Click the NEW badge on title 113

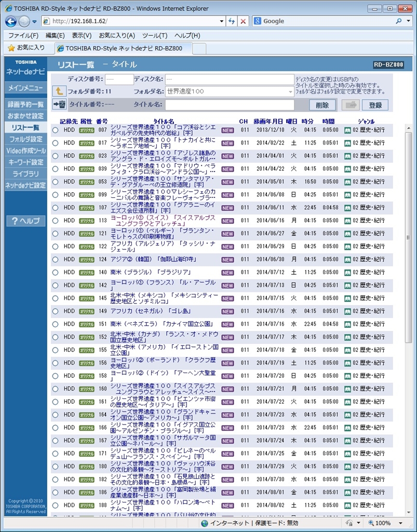point(227,221)
